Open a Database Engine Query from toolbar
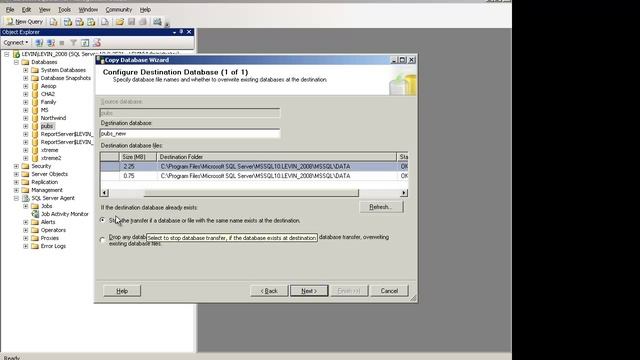640x360 pixels. tap(53, 22)
